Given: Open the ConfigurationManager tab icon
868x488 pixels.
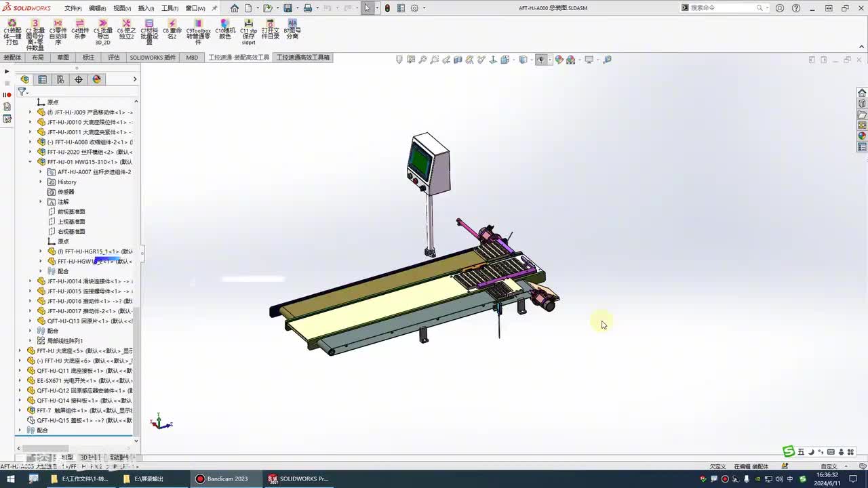Looking at the screenshot, I should point(60,79).
